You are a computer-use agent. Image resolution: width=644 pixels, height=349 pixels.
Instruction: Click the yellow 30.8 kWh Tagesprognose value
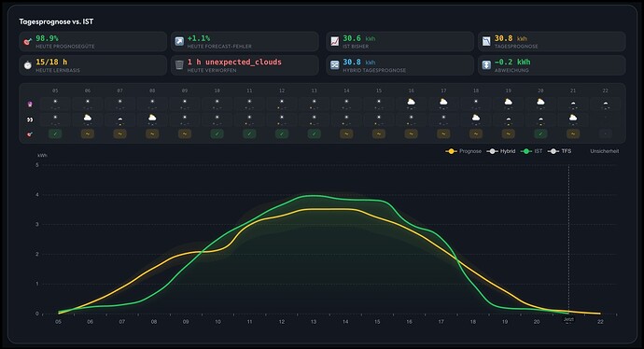point(511,38)
